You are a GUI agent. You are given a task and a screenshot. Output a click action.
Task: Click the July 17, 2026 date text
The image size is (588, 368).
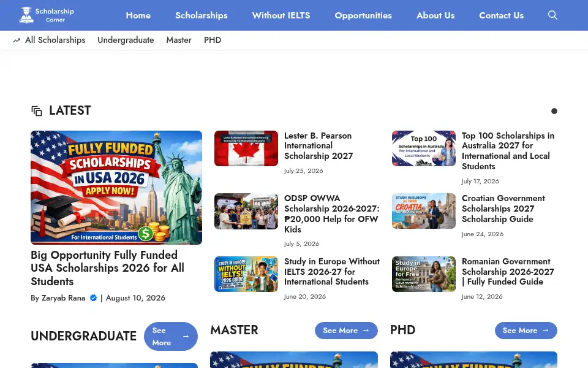[480, 182]
